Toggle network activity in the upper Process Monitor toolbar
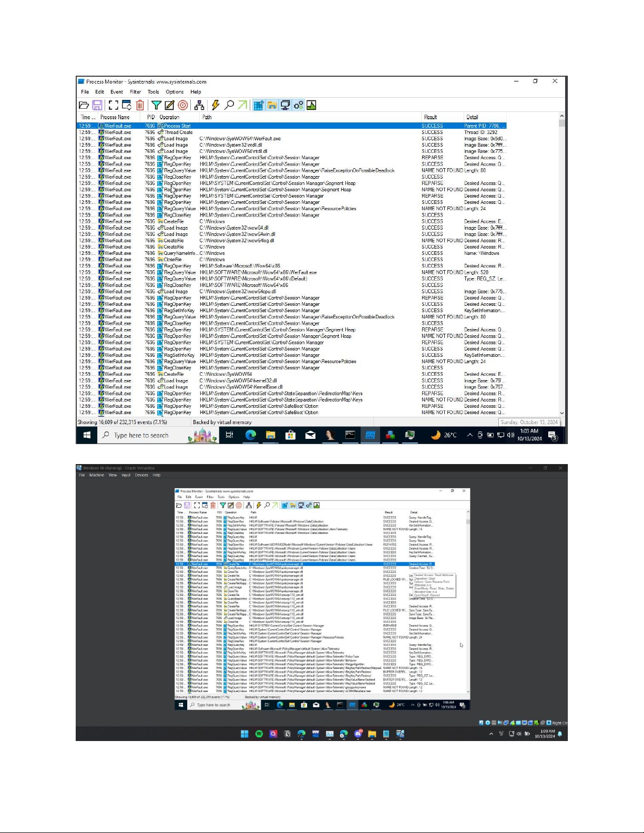The image size is (644, 833). [x=285, y=105]
